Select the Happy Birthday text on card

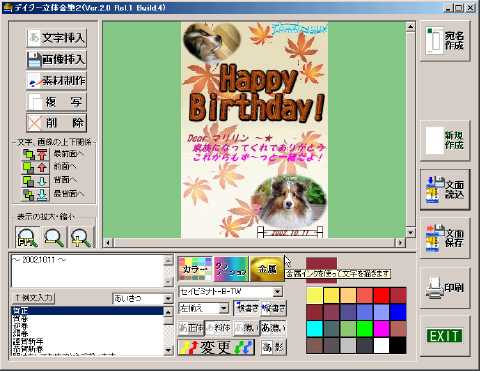(x=257, y=93)
